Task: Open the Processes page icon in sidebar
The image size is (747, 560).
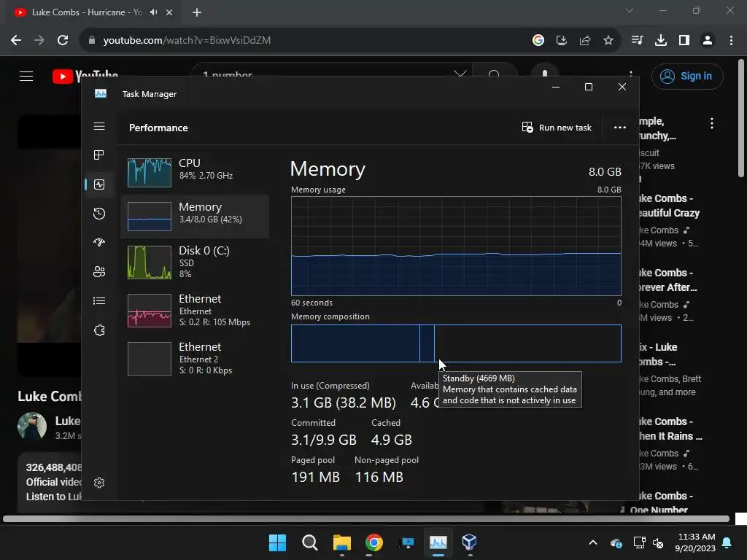Action: [99, 155]
